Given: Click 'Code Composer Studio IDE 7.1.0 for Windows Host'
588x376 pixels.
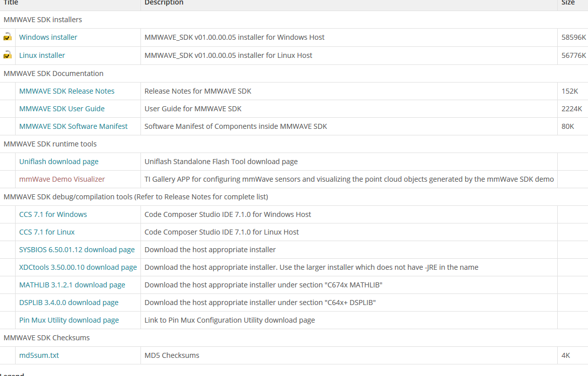Looking at the screenshot, I should (x=228, y=214).
